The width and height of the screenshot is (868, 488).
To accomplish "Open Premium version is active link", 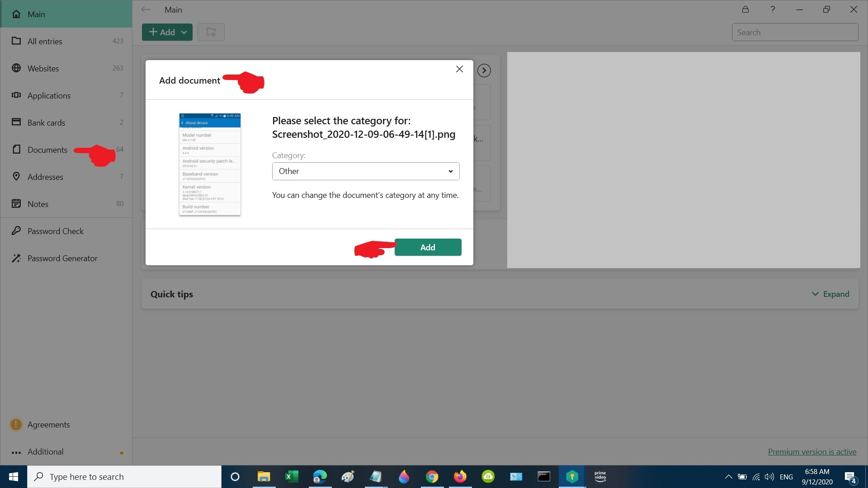I will pyautogui.click(x=812, y=452).
